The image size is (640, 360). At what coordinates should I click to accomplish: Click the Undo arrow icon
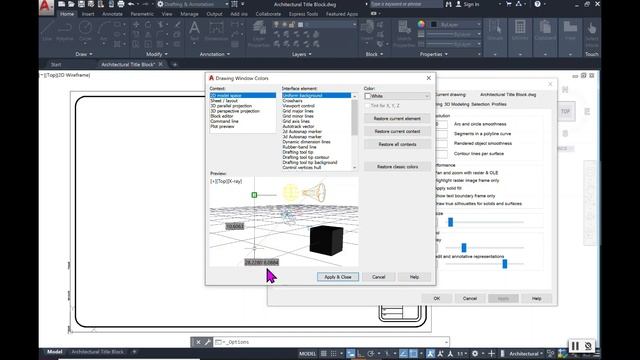click(131, 4)
